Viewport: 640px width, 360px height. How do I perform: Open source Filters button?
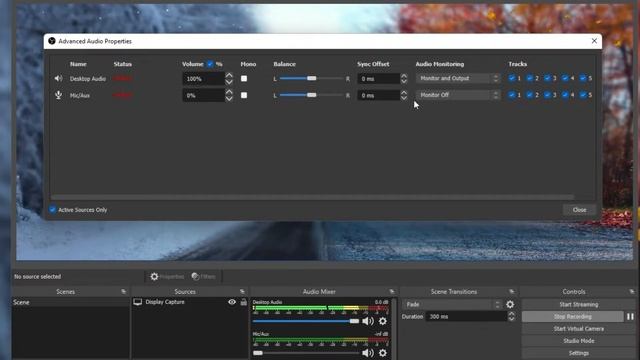pyautogui.click(x=203, y=277)
